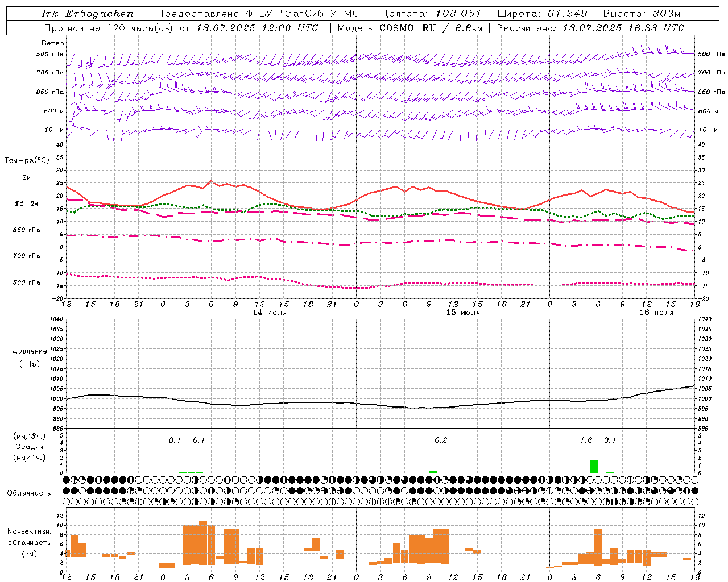Select the "Широта: 61.249" header value

point(543,14)
